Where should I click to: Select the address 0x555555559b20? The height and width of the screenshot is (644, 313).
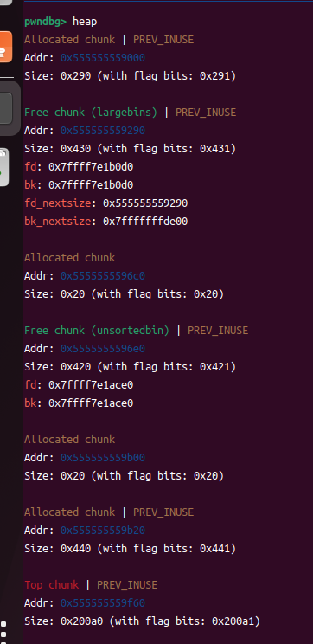[x=103, y=531]
